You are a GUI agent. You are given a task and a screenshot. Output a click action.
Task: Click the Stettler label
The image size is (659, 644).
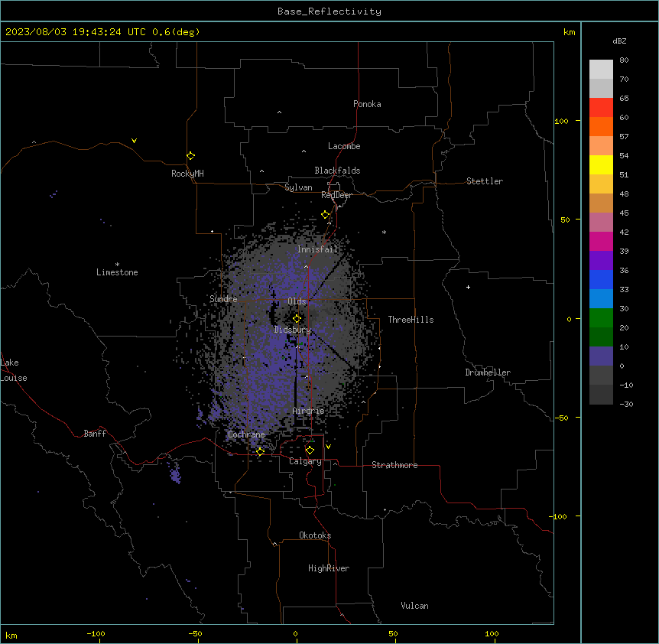[485, 181]
